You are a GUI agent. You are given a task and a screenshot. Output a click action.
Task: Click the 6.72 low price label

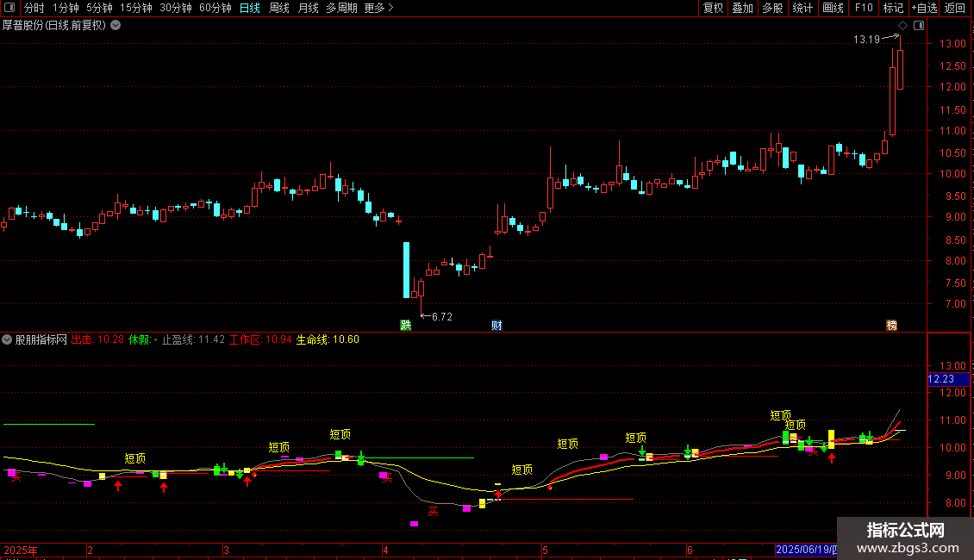point(441,317)
